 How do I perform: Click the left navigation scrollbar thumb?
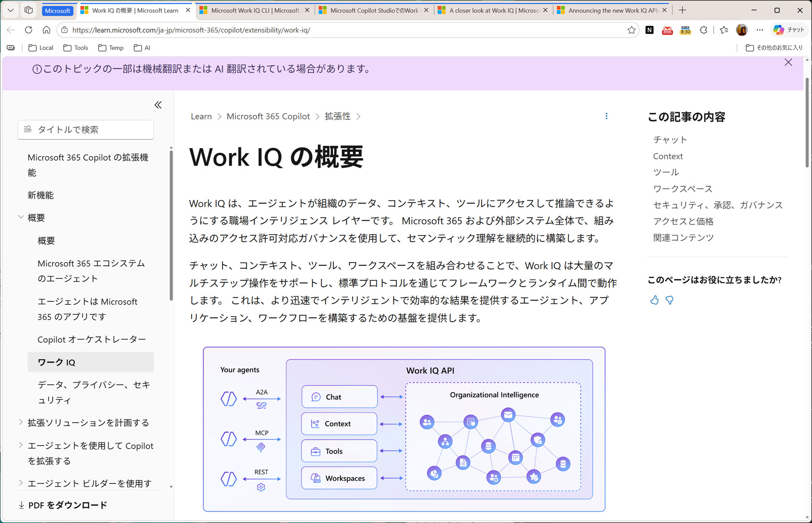pyautogui.click(x=171, y=226)
